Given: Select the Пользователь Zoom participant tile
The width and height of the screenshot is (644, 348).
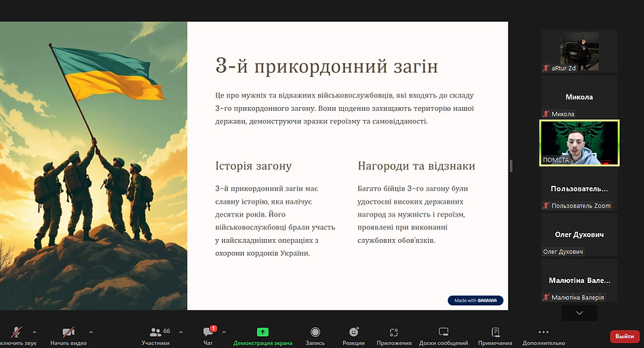Looking at the screenshot, I should pos(579,189).
